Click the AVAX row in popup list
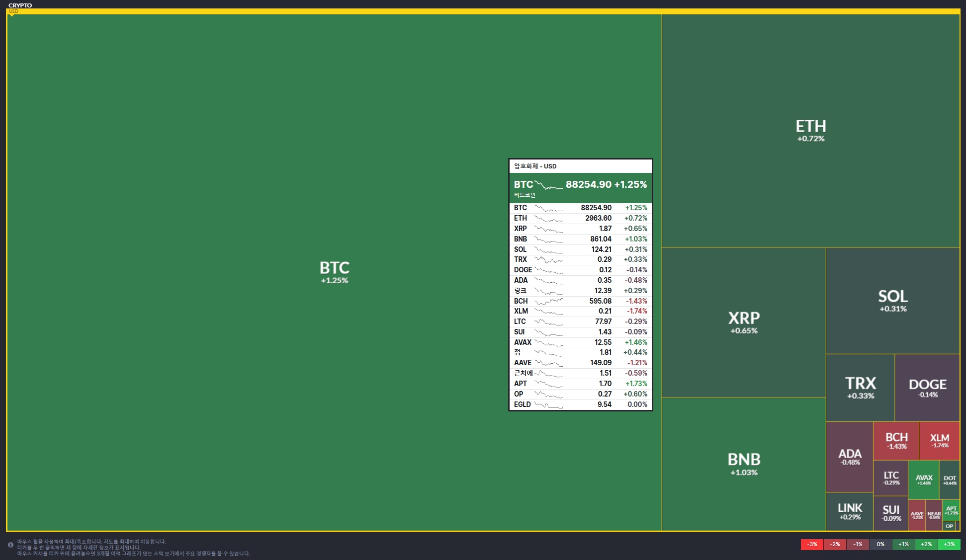The image size is (966, 560). (x=580, y=342)
